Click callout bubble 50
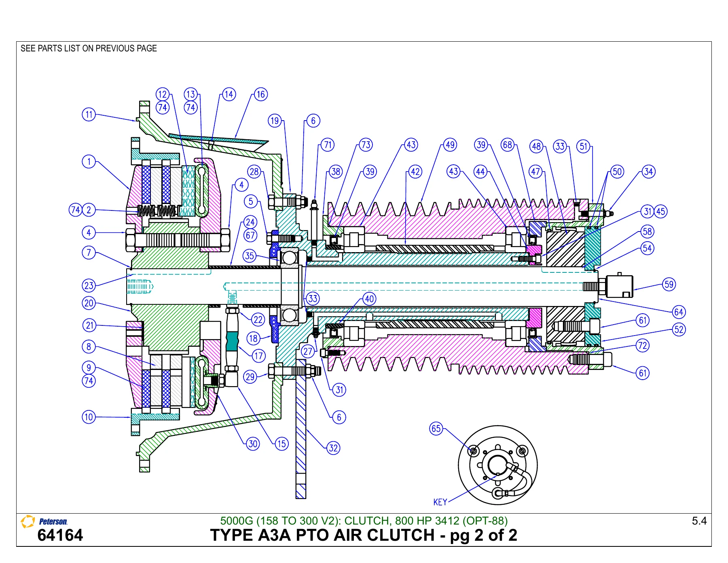The height and width of the screenshot is (563, 728). pos(617,172)
